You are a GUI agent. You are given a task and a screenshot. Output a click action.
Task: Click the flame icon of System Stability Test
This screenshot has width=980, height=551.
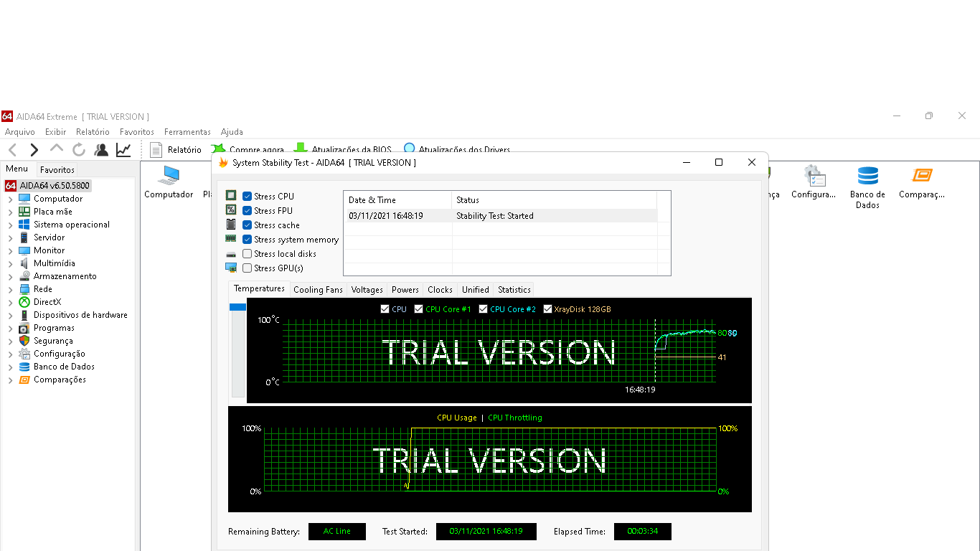pos(223,163)
